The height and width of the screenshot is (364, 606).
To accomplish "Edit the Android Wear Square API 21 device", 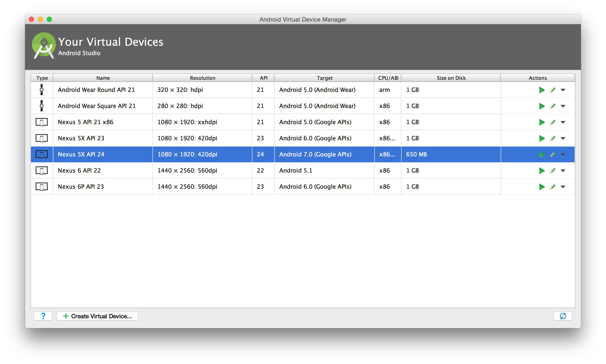I will [552, 106].
